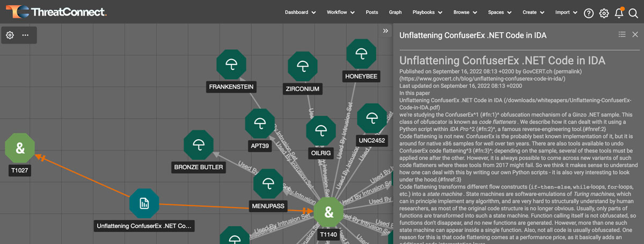
Task: Open the panel list view icon
Action: coord(622,34)
